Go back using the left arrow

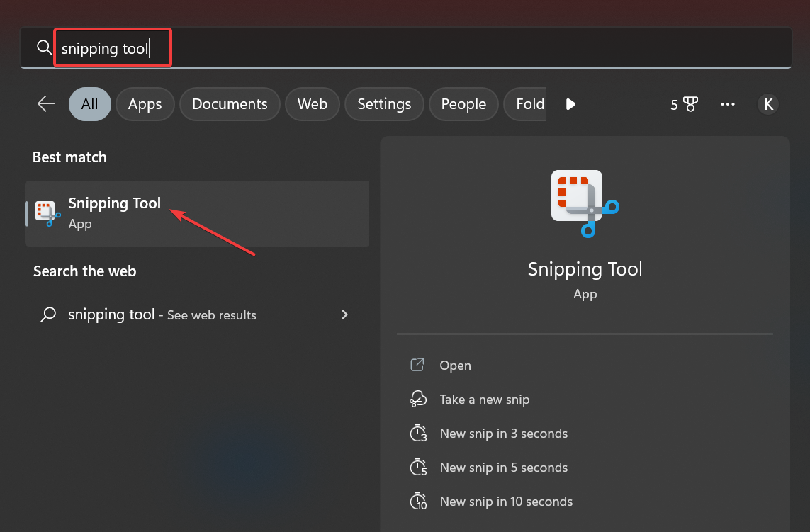(x=46, y=104)
